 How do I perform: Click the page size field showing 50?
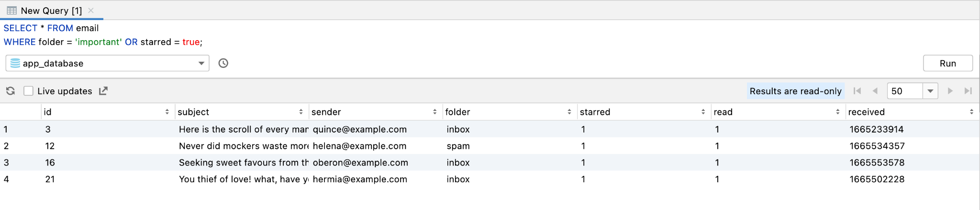tap(904, 91)
